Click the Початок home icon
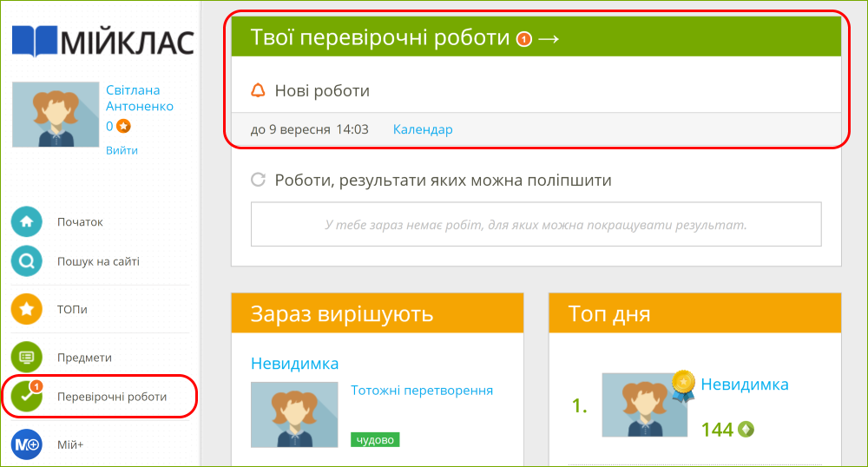868x467 pixels. [x=27, y=221]
